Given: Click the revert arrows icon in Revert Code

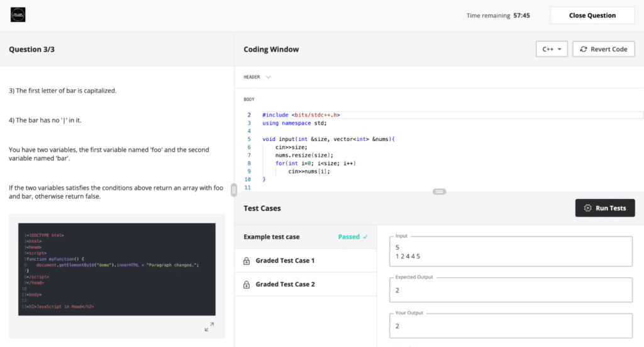Looking at the screenshot, I should 583,49.
